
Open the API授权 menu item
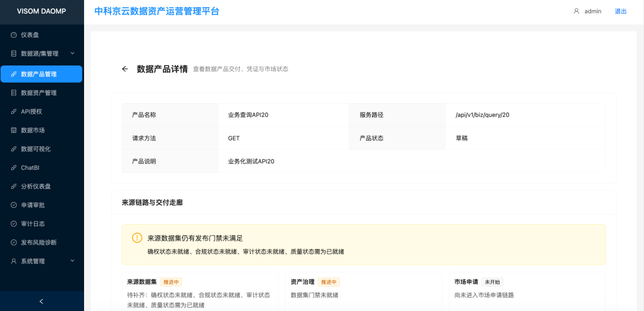[x=42, y=111]
